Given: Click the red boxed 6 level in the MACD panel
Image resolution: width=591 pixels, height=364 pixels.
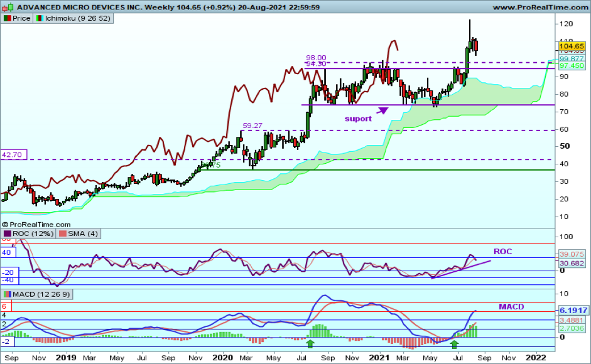Looking at the screenshot, I should point(6,306).
